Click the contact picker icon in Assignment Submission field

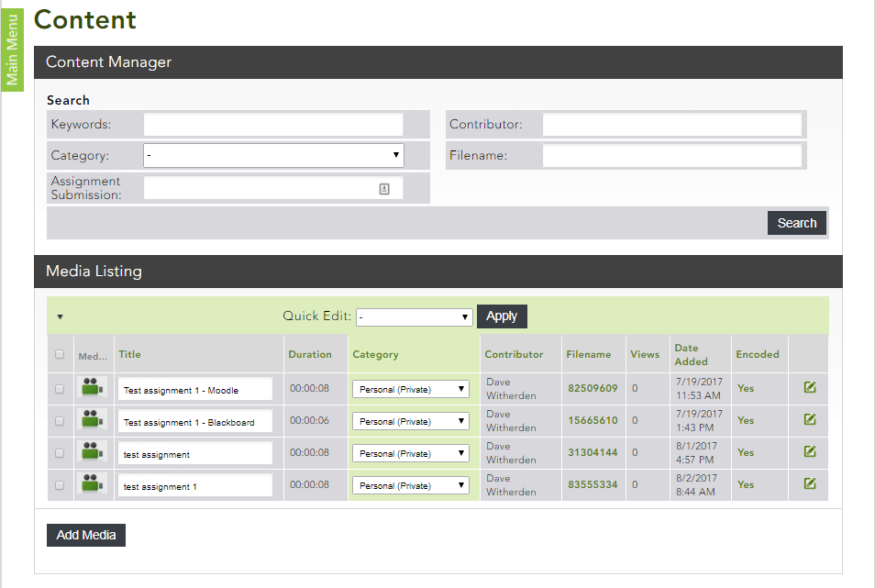tap(384, 189)
